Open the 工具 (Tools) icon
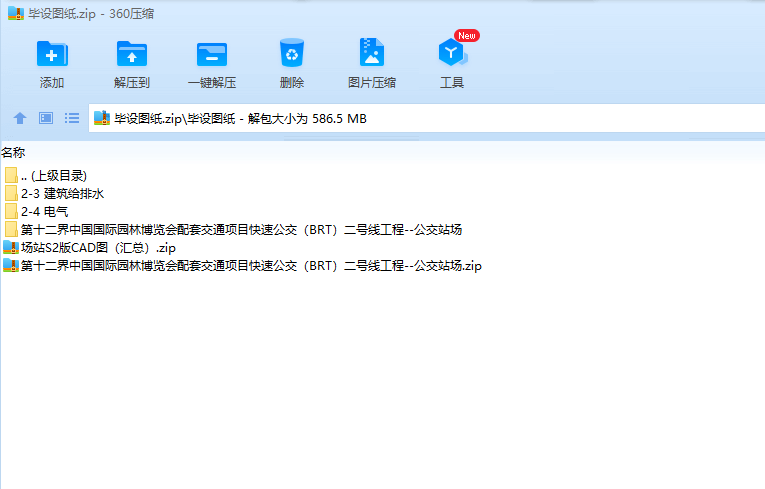Image resolution: width=765 pixels, height=489 pixels. [x=452, y=53]
